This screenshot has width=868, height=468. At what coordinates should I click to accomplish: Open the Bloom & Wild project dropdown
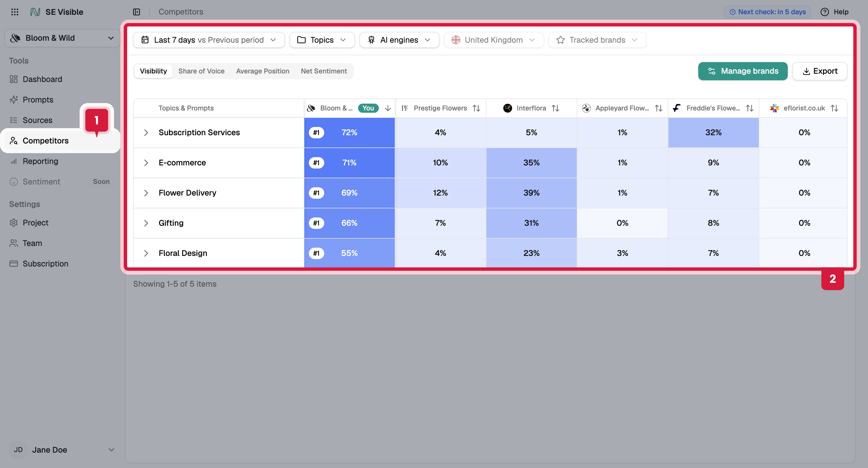(62, 38)
